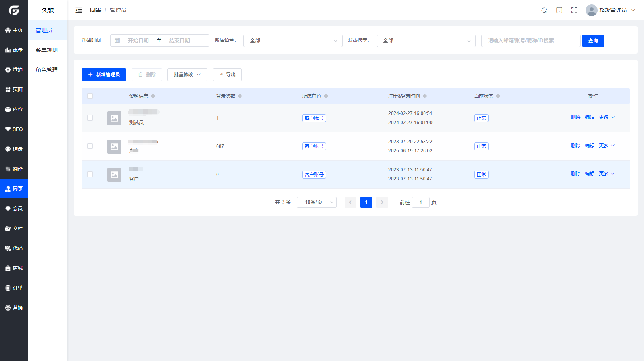644x361 pixels.
Task: Open the 翻译 translation sidebar item
Action: 14,169
